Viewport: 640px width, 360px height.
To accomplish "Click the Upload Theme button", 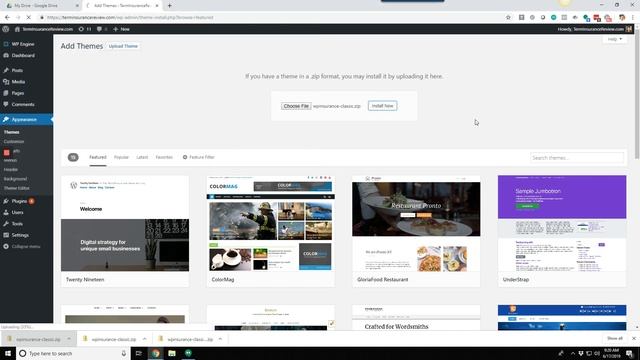I will coord(123,46).
